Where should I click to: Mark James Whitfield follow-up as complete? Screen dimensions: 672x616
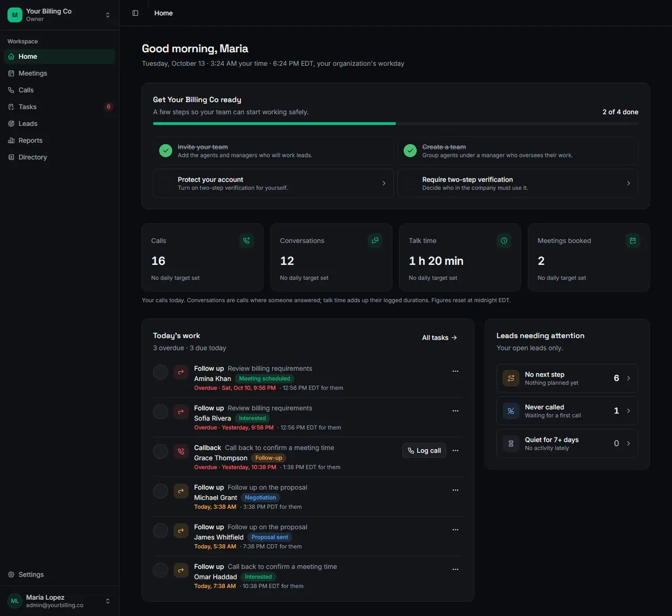[x=161, y=530]
